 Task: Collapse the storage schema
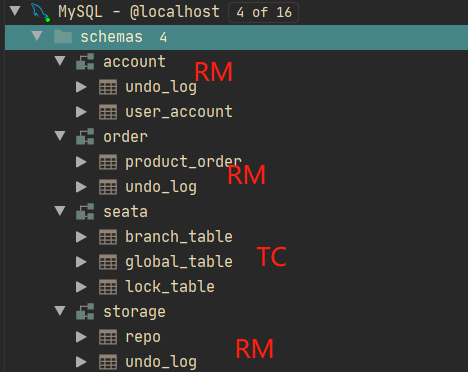coord(60,311)
